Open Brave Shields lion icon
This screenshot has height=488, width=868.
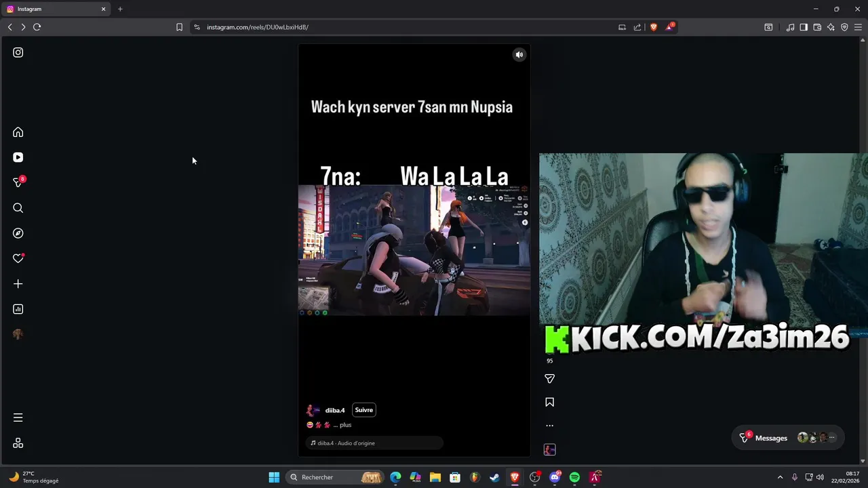[654, 27]
